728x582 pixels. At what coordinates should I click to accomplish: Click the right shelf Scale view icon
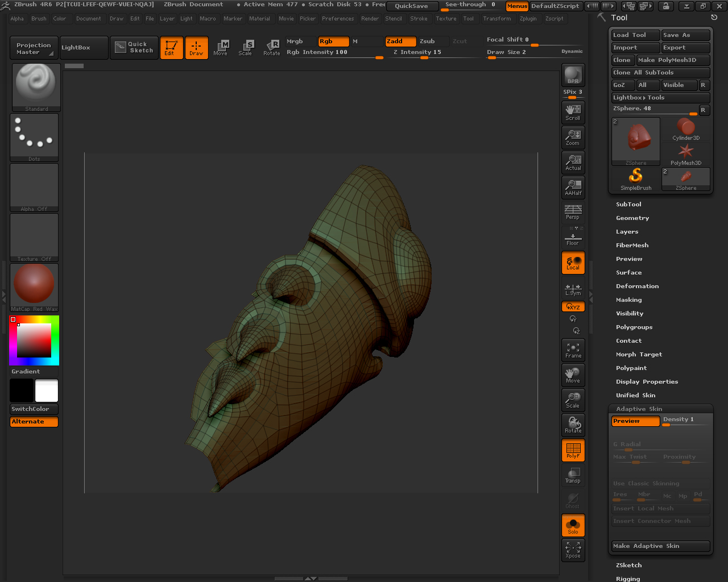573,400
